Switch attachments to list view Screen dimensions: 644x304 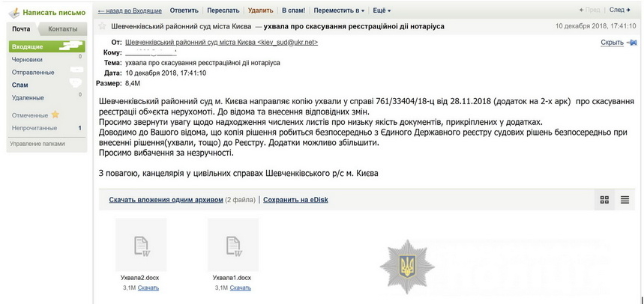[x=625, y=200]
